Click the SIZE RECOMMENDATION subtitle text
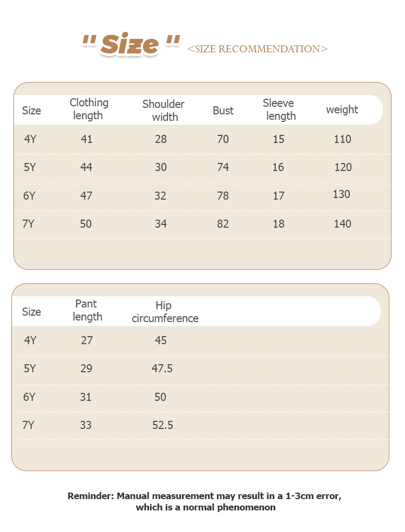The image size is (405, 532). (x=257, y=49)
